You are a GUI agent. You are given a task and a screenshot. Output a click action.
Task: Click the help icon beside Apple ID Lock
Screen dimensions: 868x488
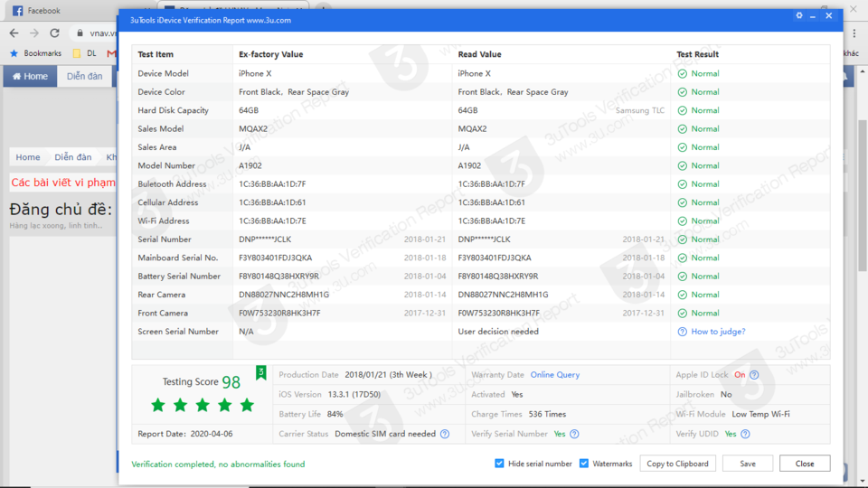tap(754, 375)
